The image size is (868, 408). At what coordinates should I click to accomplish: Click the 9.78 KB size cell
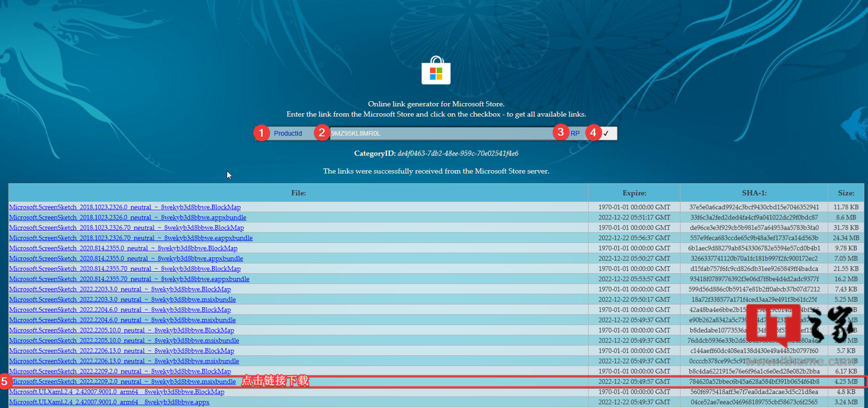846,248
